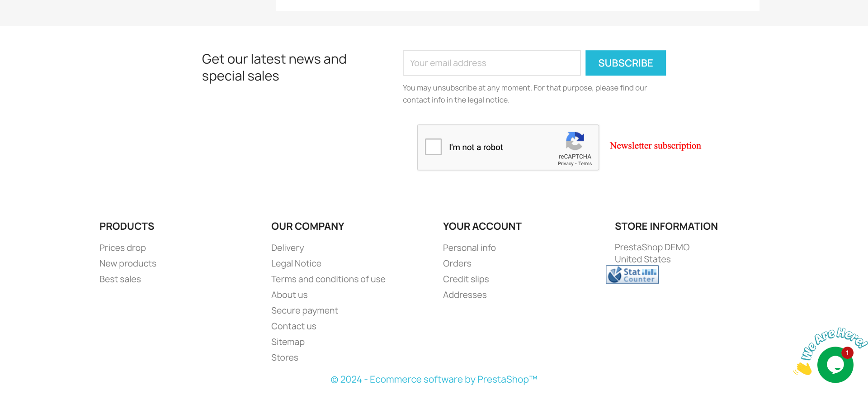Image resolution: width=868 pixels, height=395 pixels.
Task: Go to New products page
Action: [x=128, y=263]
